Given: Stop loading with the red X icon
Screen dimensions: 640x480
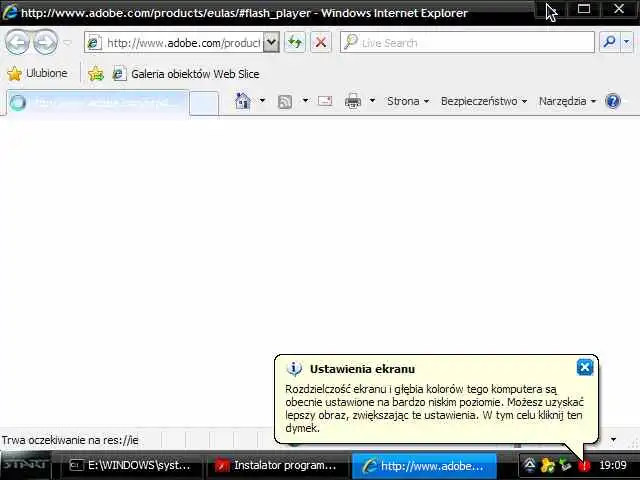Looking at the screenshot, I should pos(321,42).
